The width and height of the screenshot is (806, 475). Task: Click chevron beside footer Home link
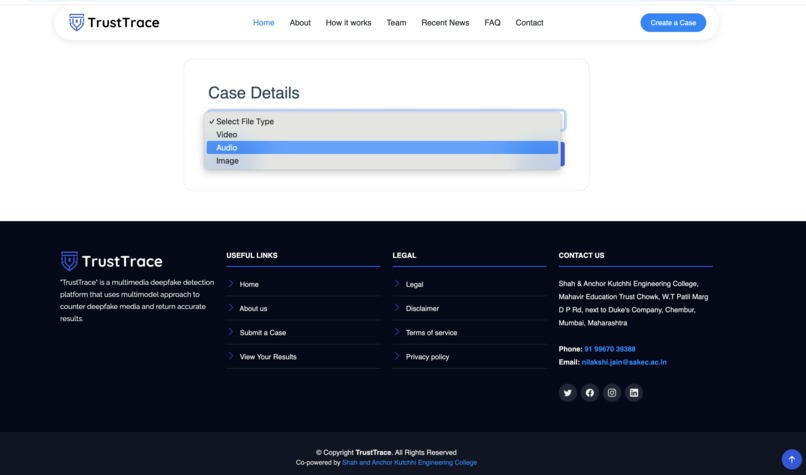click(231, 283)
